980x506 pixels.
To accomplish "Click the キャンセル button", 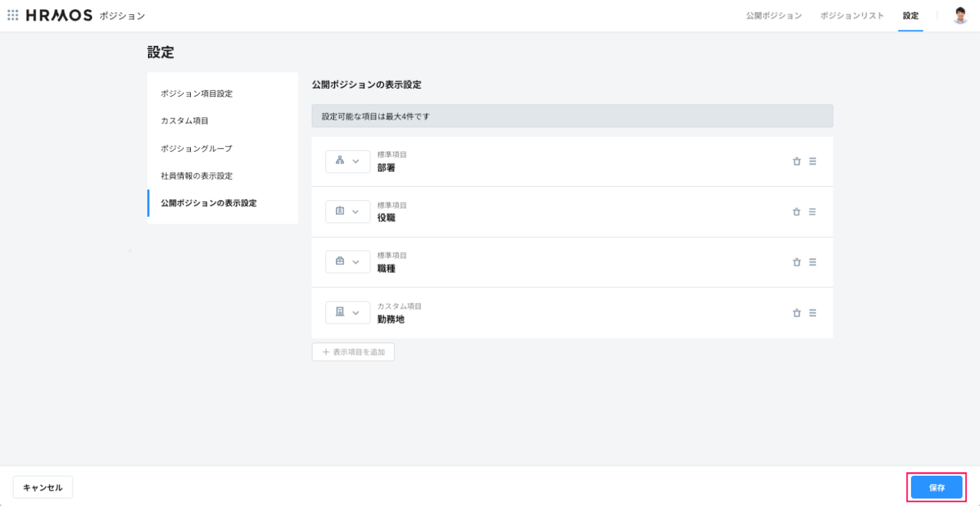I will coord(43,488).
